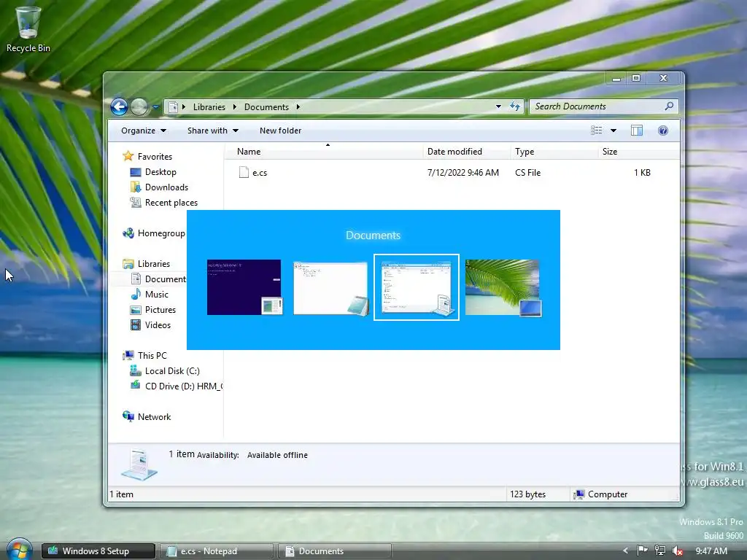Open the Action Center flag icon
Image resolution: width=747 pixels, height=560 pixels.
[x=642, y=551]
